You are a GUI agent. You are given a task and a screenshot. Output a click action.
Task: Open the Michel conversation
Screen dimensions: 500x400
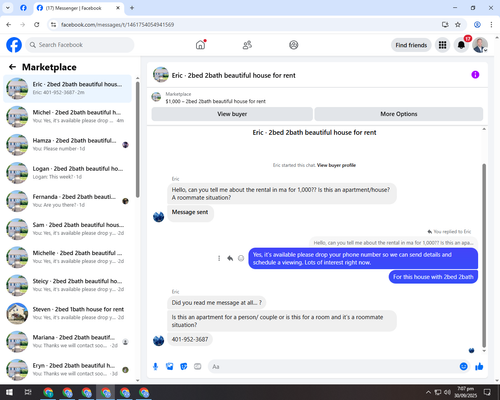click(67, 116)
